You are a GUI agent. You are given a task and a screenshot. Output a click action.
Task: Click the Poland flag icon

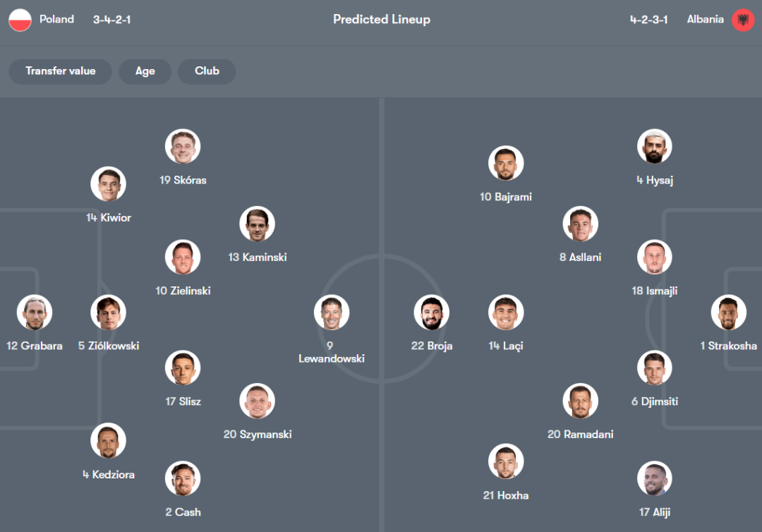coord(20,20)
